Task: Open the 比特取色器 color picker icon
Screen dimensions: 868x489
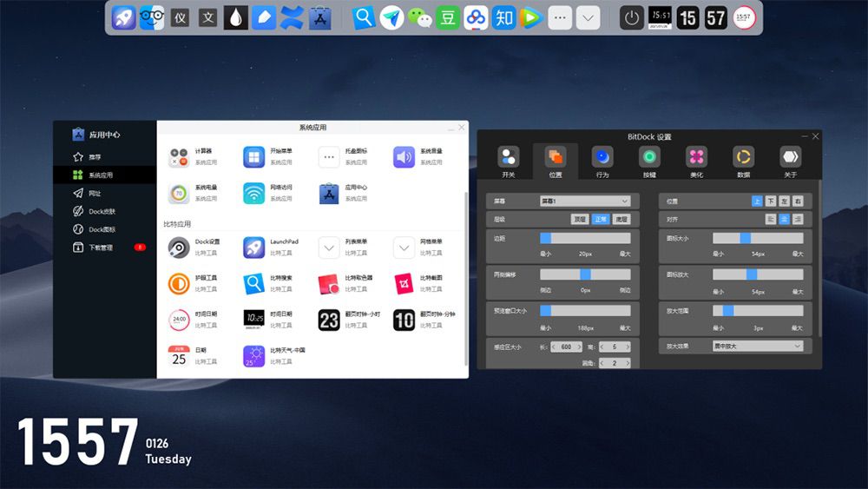Action: [329, 283]
